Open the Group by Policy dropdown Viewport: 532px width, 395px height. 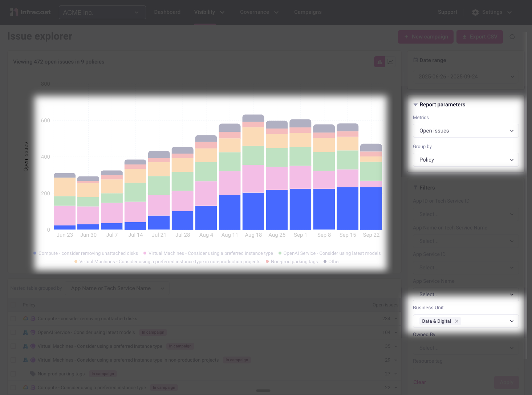466,160
